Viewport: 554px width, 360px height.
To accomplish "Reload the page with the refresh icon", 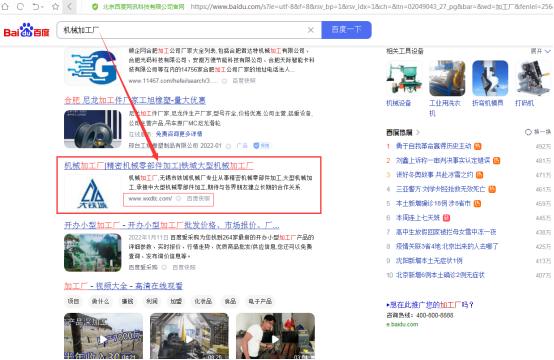I will point(20,6).
